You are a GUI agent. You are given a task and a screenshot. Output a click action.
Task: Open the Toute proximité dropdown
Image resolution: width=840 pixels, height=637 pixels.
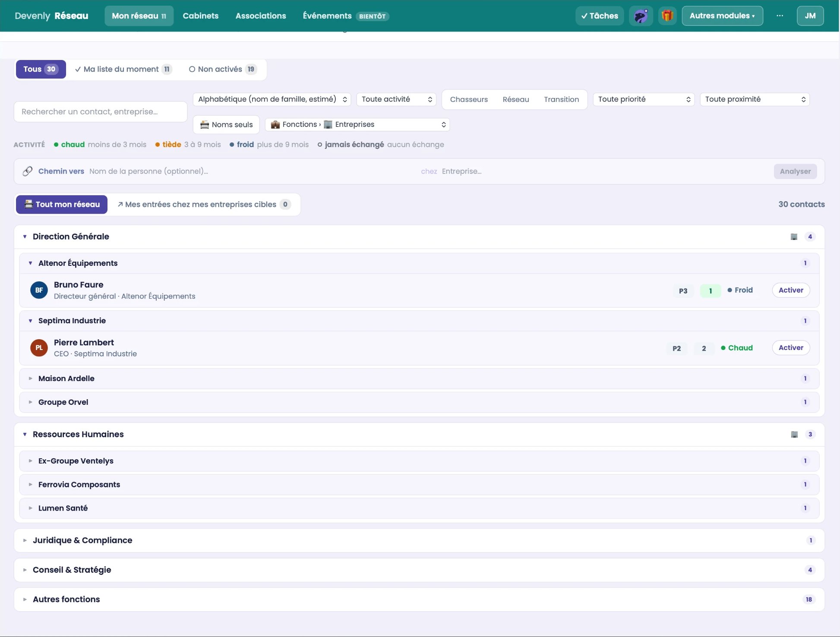(x=755, y=99)
